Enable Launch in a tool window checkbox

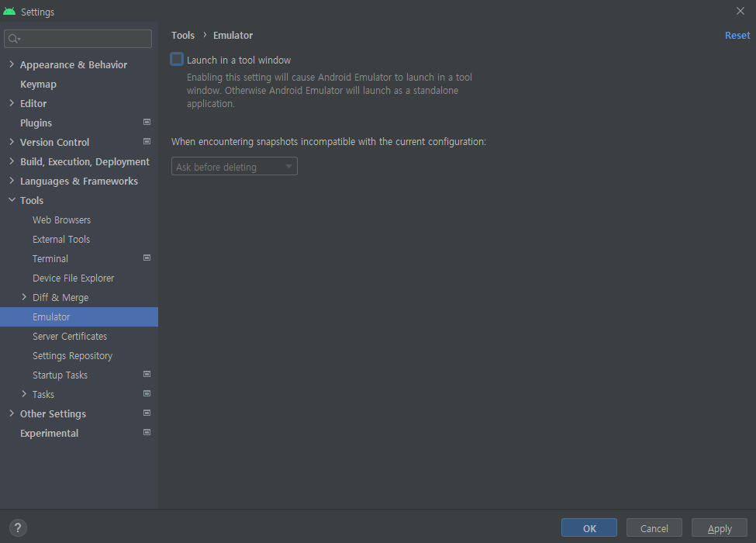(x=177, y=59)
